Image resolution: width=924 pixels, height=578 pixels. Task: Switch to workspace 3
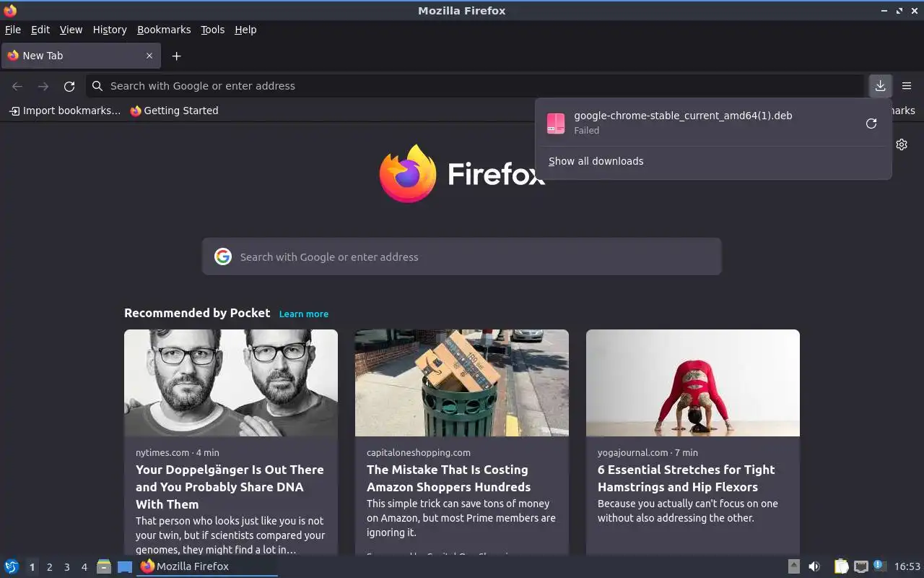click(66, 567)
